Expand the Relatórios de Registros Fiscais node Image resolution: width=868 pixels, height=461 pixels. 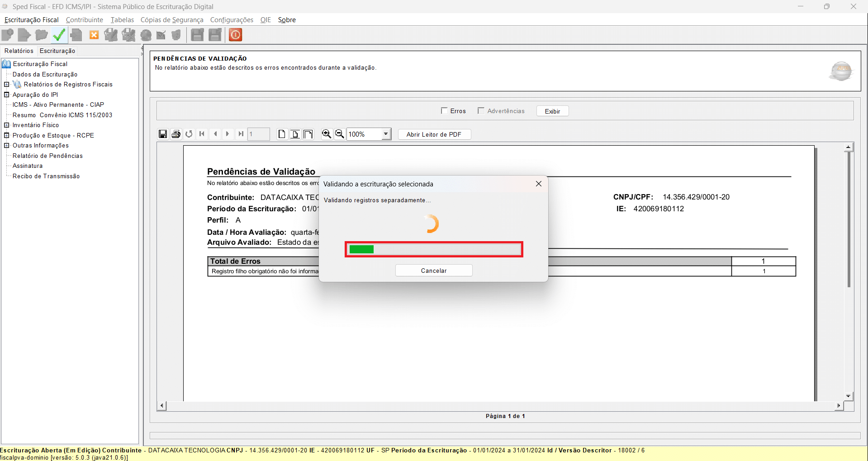pyautogui.click(x=7, y=85)
